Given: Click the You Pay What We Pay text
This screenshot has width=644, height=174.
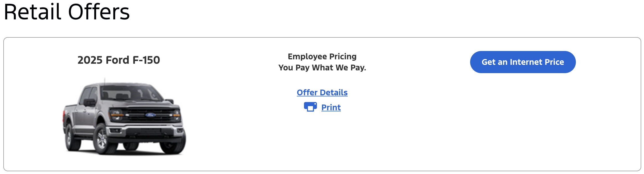Looking at the screenshot, I should coord(322,68).
